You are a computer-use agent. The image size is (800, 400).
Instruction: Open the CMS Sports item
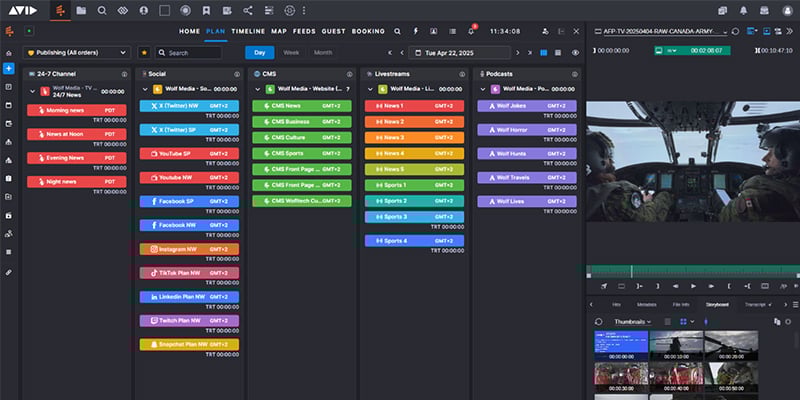[x=302, y=154]
